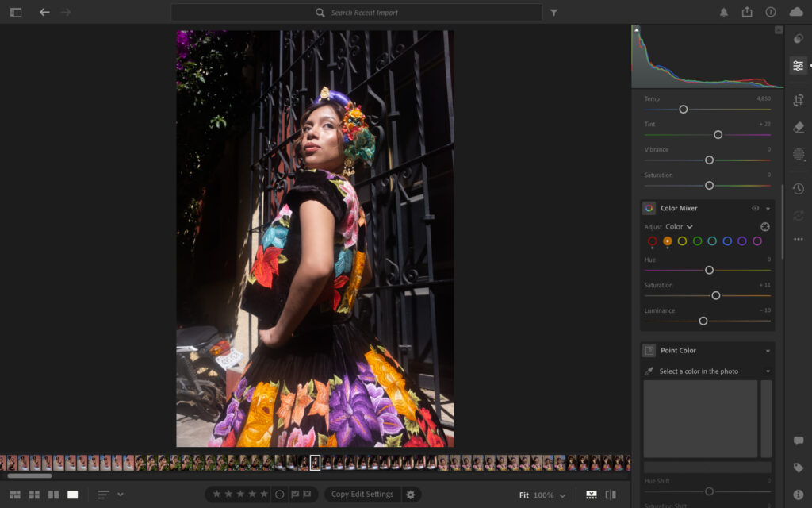Toggle show original compare view

coord(611,495)
